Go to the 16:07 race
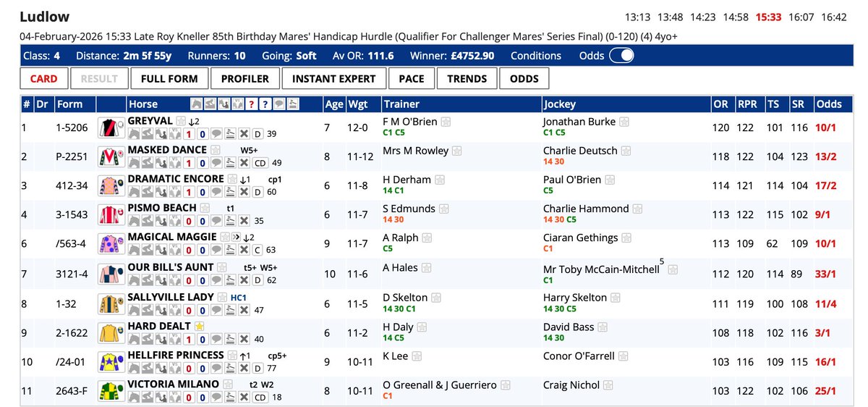This screenshot has height=407, width=868. coord(801,17)
